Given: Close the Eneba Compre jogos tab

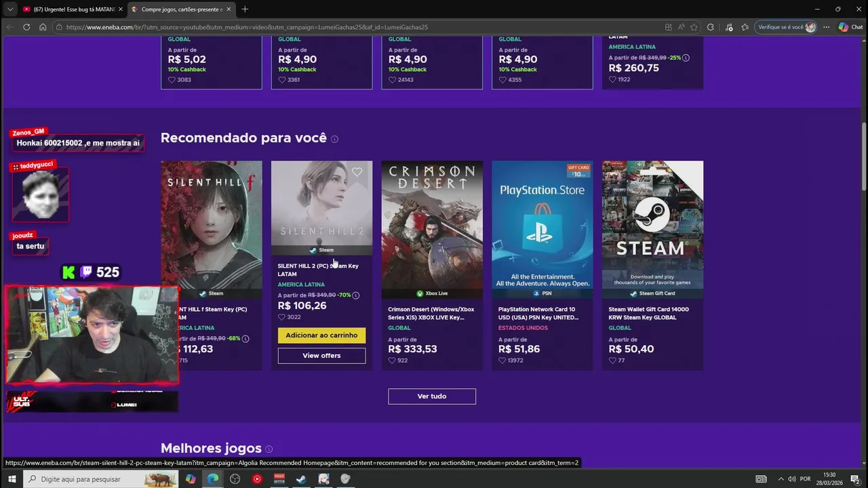Looking at the screenshot, I should (229, 9).
